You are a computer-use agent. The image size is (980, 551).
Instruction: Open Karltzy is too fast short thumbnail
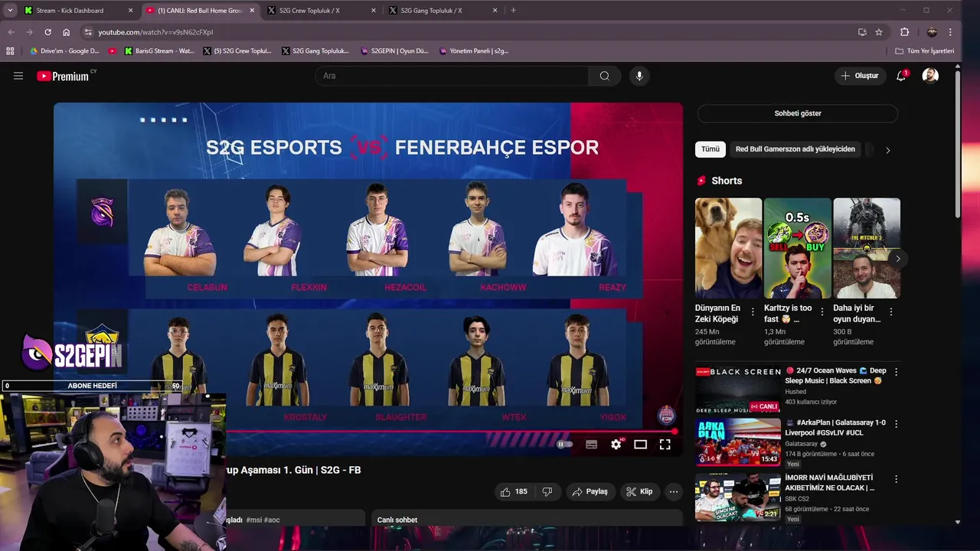coord(797,248)
